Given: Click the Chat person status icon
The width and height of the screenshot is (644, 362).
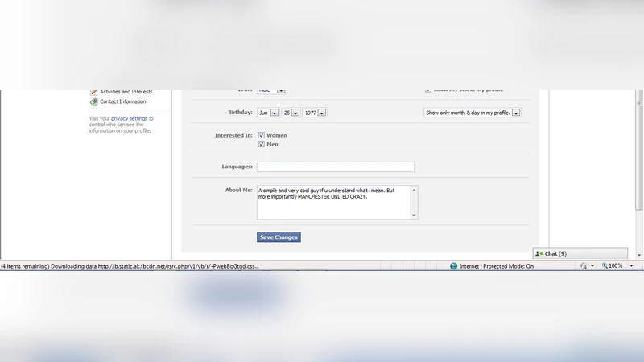Looking at the screenshot, I should tap(539, 253).
